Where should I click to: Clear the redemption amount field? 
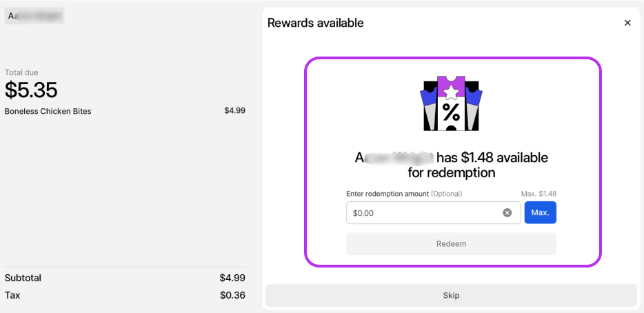507,213
